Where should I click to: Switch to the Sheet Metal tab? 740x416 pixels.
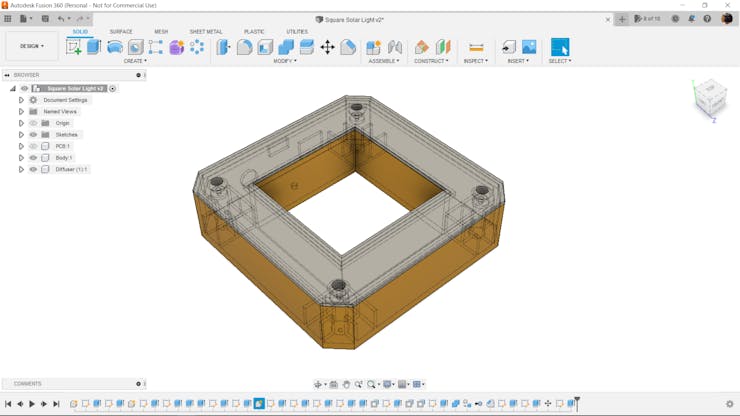click(206, 32)
